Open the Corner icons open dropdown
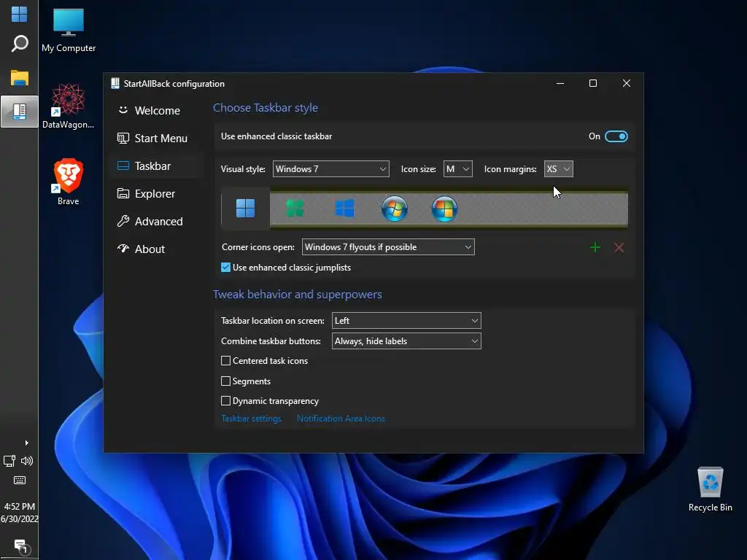The image size is (747, 560). [388, 247]
